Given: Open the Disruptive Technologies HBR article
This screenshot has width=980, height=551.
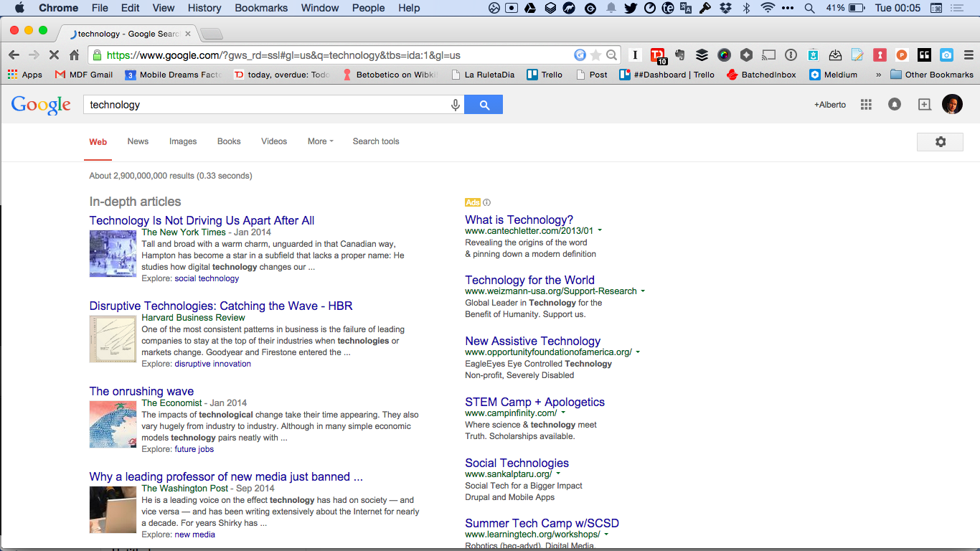Looking at the screenshot, I should pos(221,306).
